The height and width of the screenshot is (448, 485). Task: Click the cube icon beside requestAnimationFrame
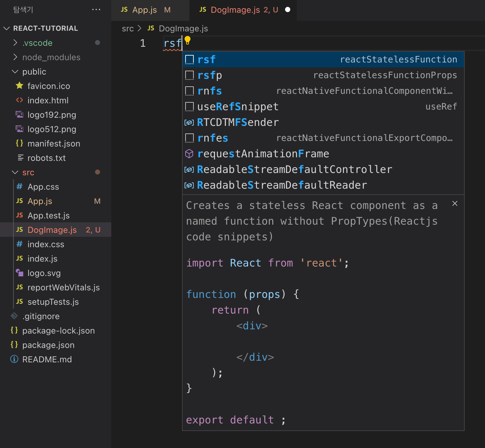click(x=189, y=154)
